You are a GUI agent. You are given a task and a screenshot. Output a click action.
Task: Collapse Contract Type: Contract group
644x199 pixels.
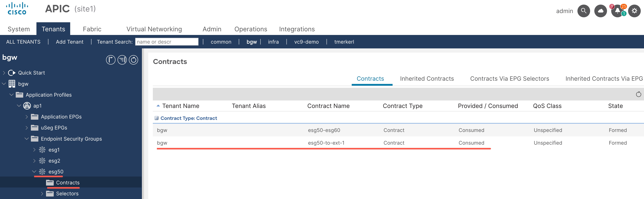[156, 118]
